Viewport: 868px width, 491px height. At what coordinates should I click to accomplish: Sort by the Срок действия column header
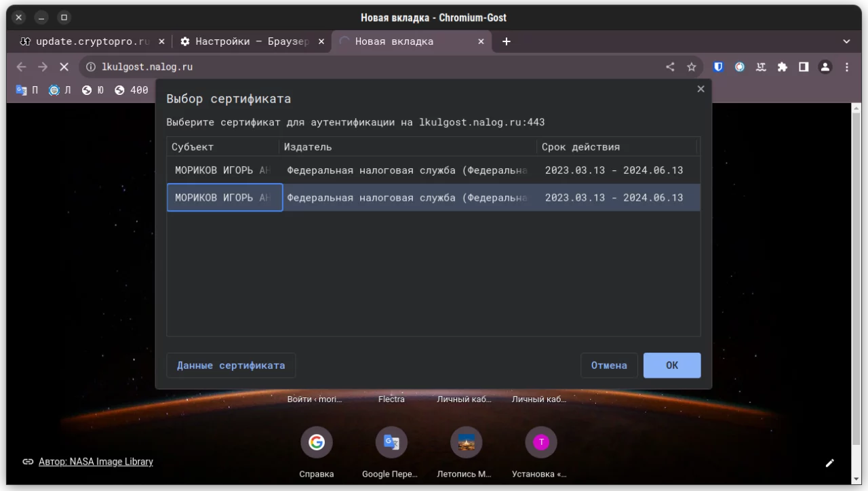click(x=617, y=147)
